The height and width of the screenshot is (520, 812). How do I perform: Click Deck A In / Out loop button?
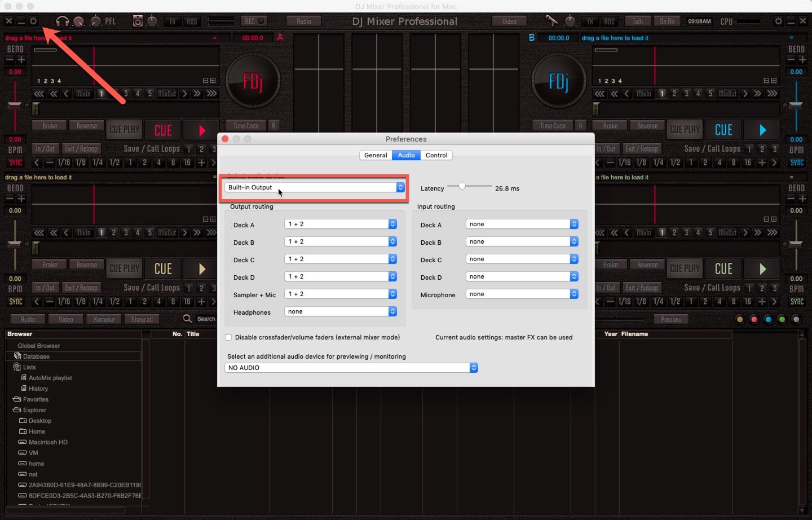45,149
